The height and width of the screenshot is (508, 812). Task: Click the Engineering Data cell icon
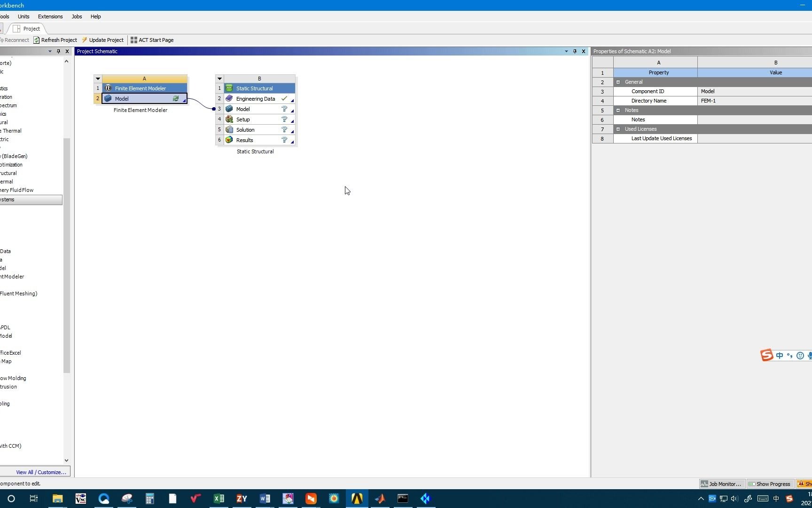click(x=229, y=98)
